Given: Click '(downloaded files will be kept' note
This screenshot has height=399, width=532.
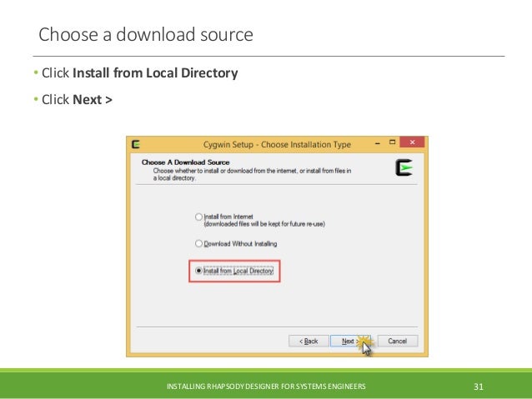Looking at the screenshot, I should [264, 224].
